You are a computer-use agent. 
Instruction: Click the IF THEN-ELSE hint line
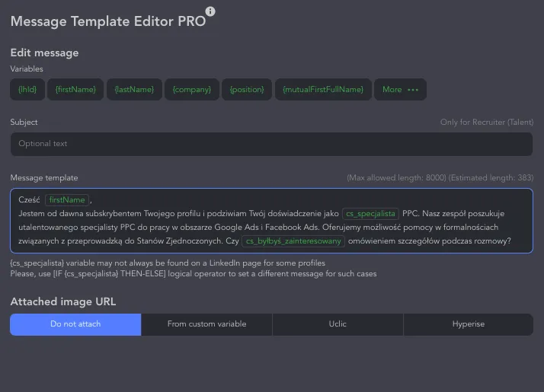[x=194, y=274]
